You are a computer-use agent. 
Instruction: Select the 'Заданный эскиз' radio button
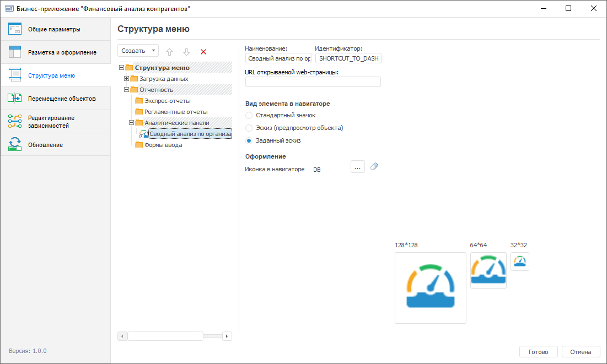(249, 140)
